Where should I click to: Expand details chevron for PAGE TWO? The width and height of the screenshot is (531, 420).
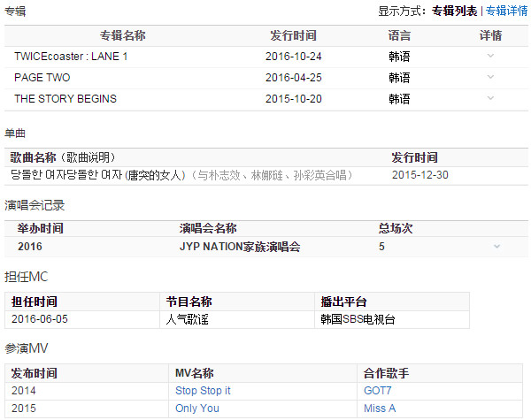490,77
